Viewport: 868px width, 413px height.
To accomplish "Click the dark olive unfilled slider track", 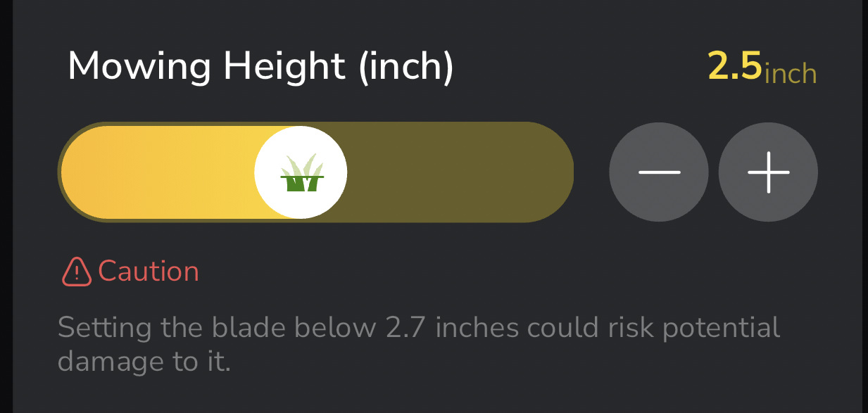I will pyautogui.click(x=458, y=172).
